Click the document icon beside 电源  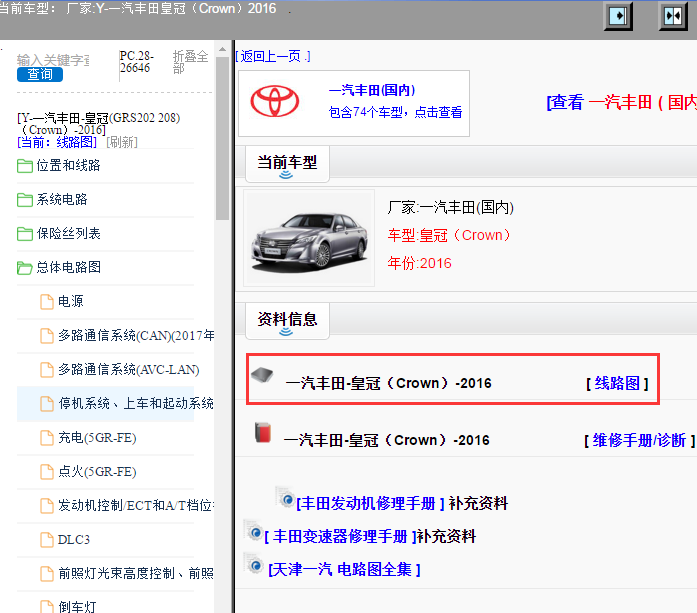click(47, 302)
